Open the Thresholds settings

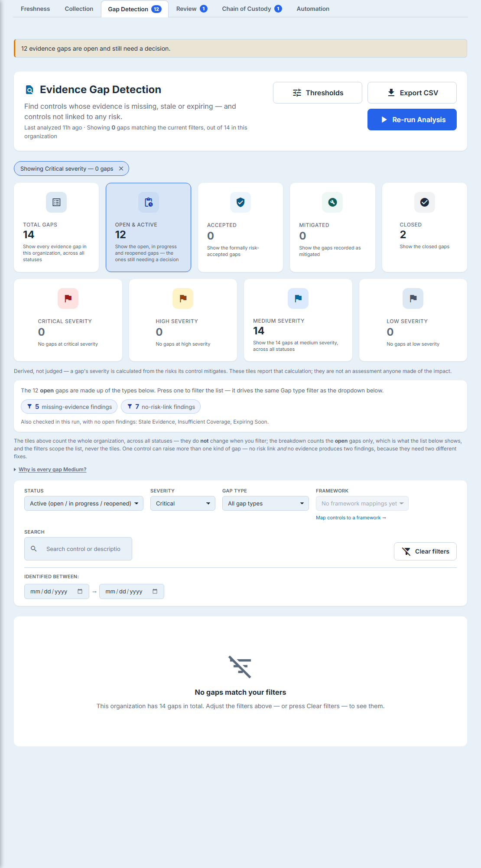(318, 93)
